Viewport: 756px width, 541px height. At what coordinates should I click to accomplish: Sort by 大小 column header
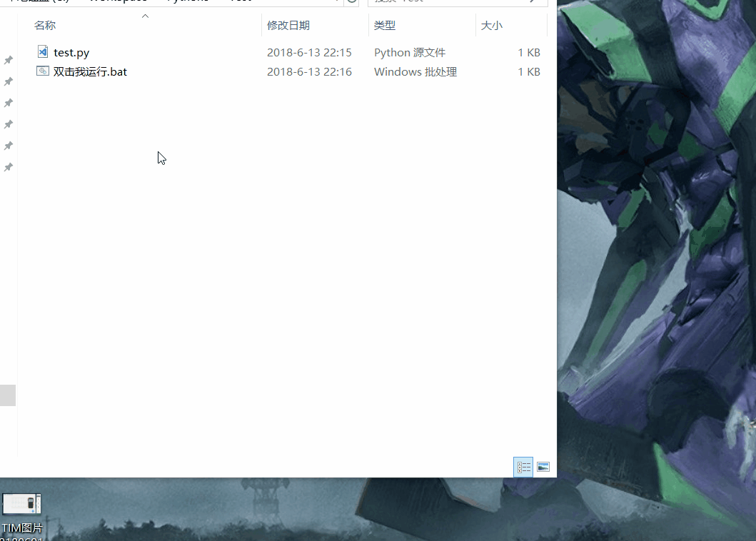point(492,25)
